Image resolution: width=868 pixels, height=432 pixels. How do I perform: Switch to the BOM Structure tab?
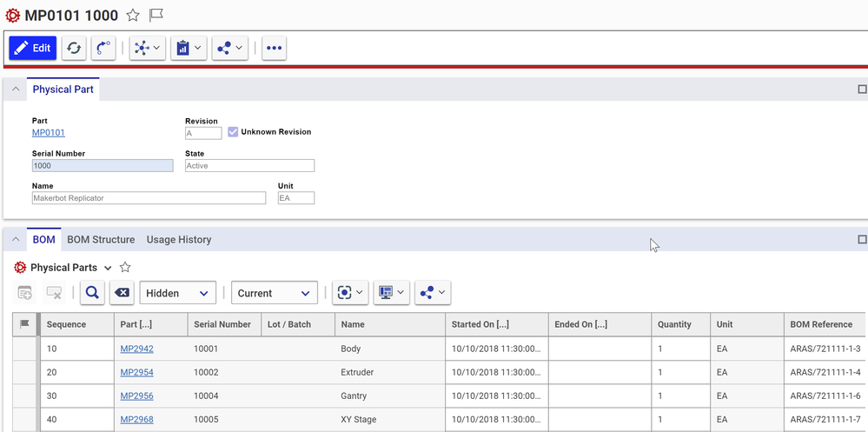pos(101,240)
